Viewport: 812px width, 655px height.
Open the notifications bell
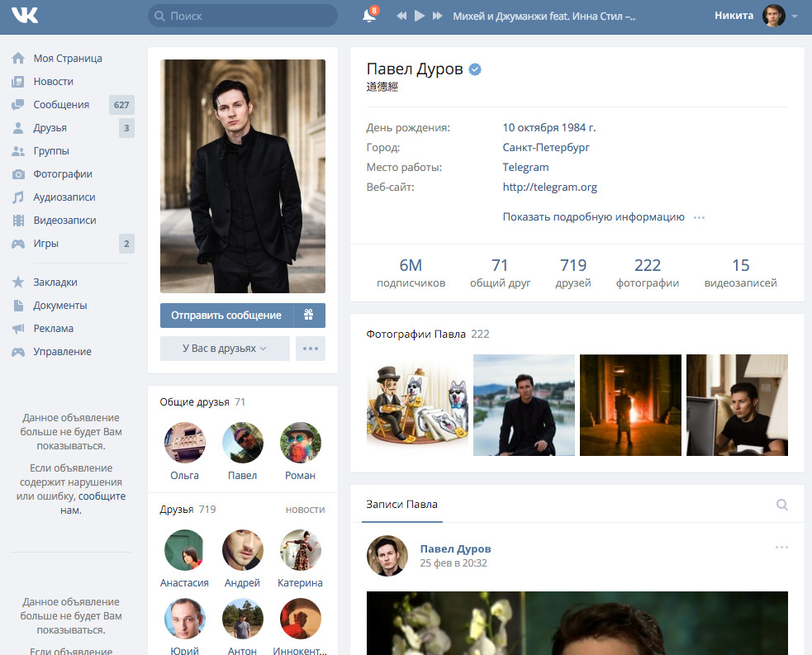[368, 16]
